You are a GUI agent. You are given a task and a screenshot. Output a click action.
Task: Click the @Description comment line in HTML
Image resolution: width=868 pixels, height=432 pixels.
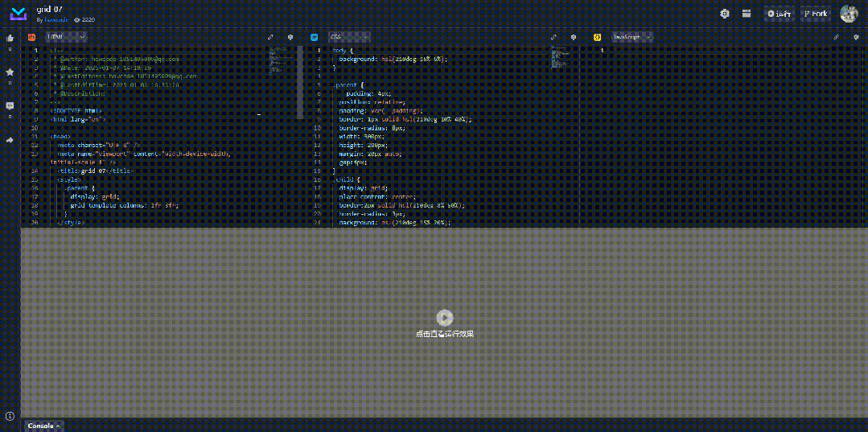tap(79, 93)
